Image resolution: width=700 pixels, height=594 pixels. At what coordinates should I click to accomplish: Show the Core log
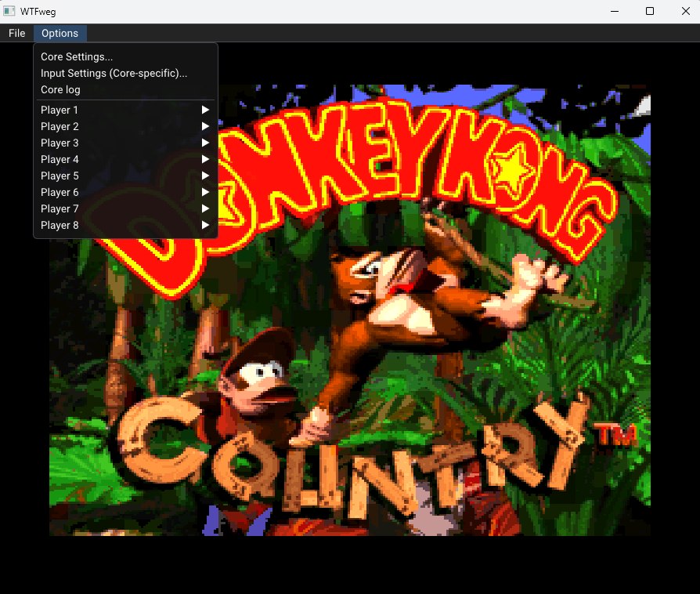[60, 89]
